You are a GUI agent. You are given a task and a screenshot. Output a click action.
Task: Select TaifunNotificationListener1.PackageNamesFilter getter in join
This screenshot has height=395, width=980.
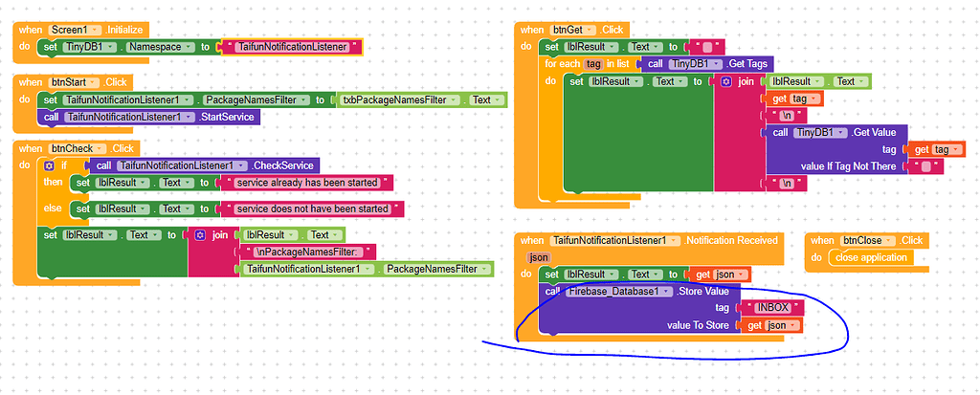(367, 269)
